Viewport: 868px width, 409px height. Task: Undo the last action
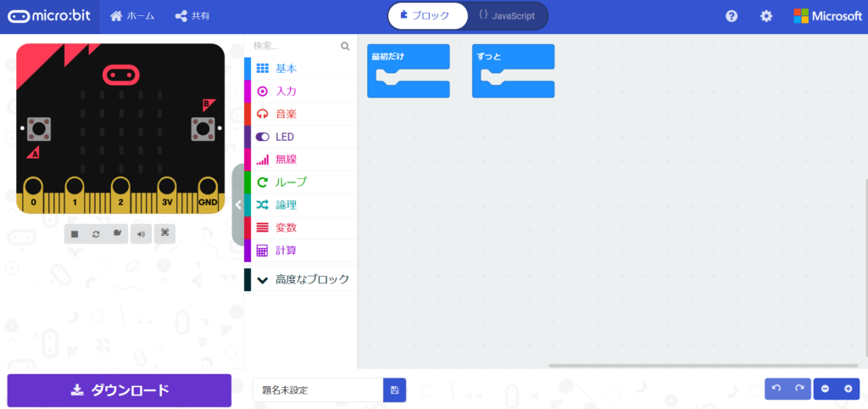coord(776,389)
